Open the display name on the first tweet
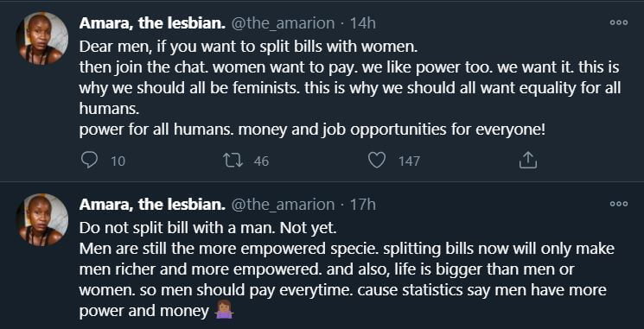644x329 pixels. [152, 23]
